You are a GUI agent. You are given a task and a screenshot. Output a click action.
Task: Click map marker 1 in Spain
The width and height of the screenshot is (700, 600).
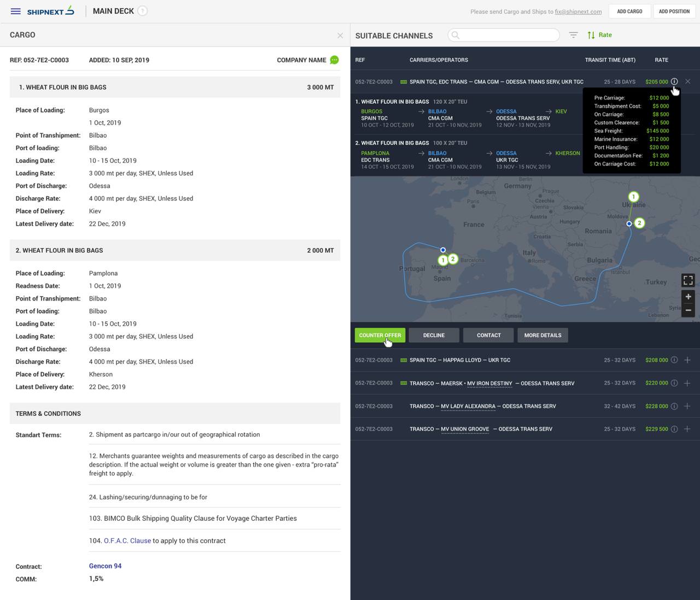pyautogui.click(x=444, y=261)
